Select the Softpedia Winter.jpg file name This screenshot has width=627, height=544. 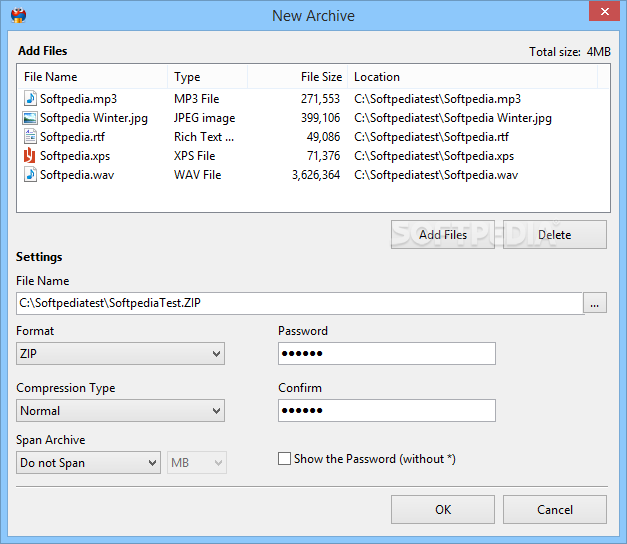pos(94,118)
